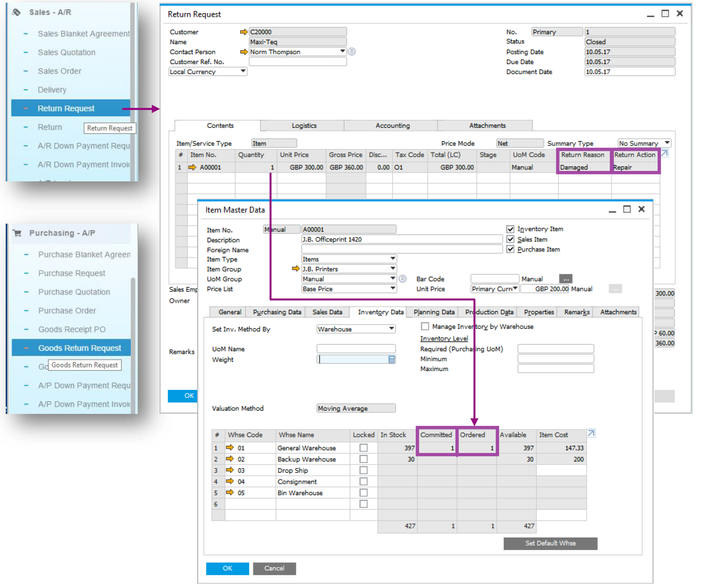Image resolution: width=702 pixels, height=588 pixels.
Task: Click the Customer Ref. No. input field
Action: coord(297,61)
